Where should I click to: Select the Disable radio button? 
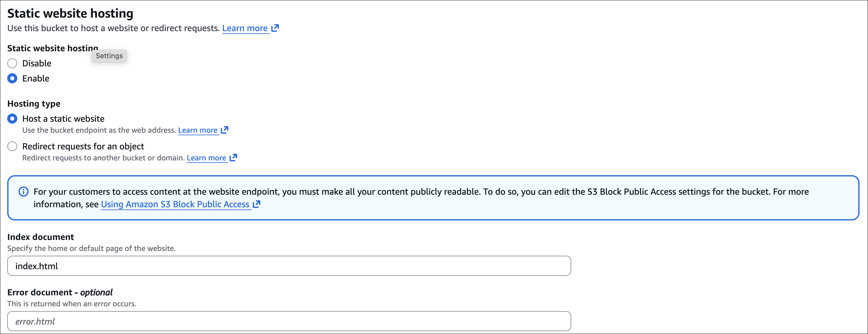coord(13,64)
